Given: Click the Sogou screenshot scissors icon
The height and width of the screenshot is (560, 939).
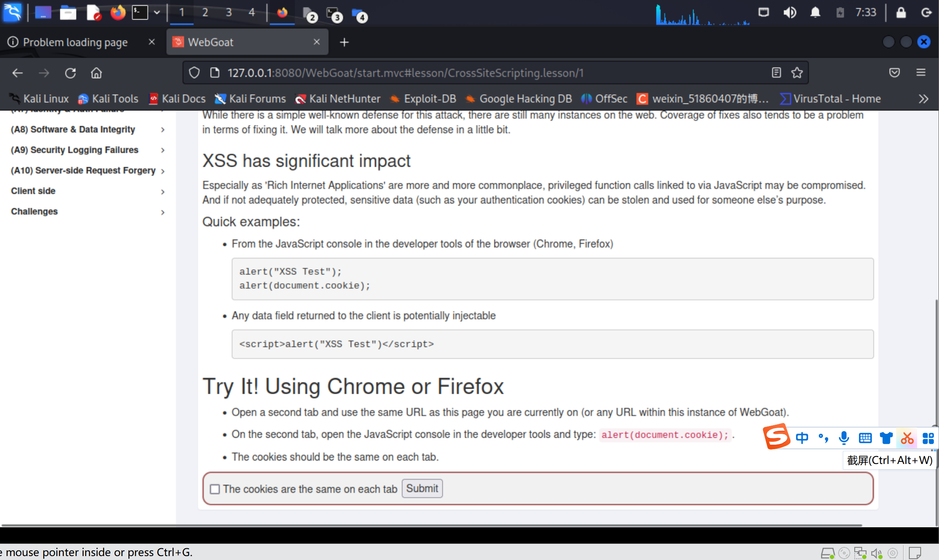Looking at the screenshot, I should (x=907, y=438).
